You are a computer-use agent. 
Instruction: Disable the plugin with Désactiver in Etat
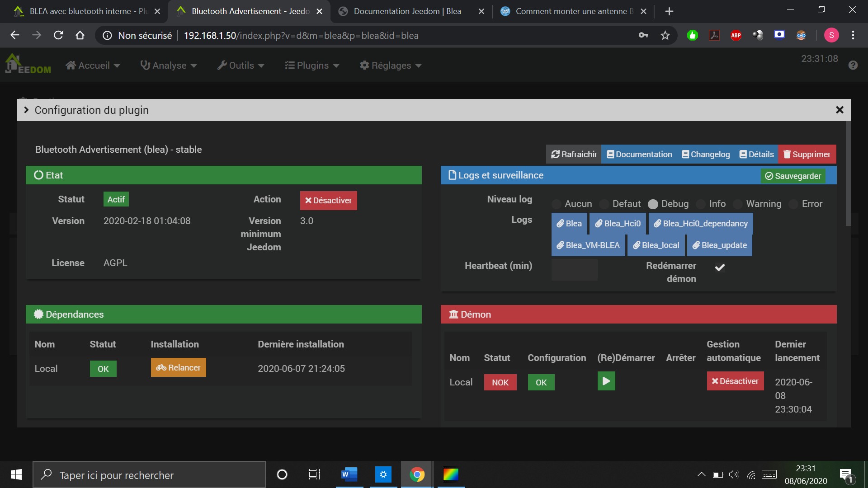(x=328, y=200)
